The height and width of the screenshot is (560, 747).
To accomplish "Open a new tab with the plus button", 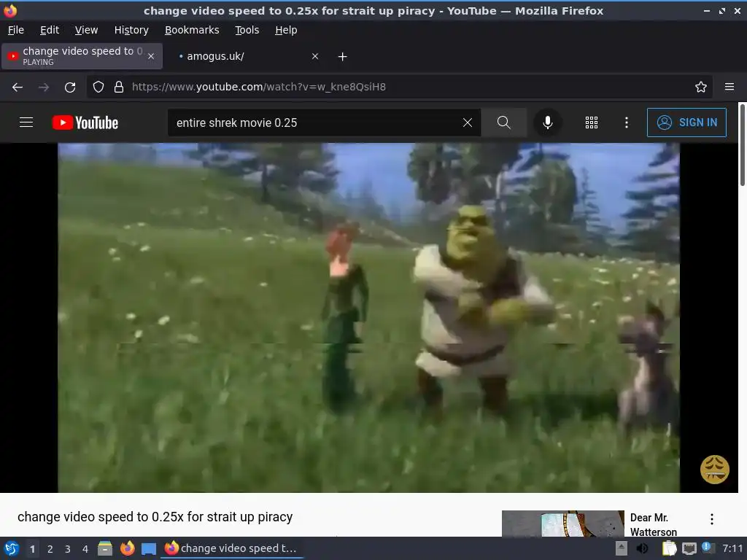I will [342, 57].
